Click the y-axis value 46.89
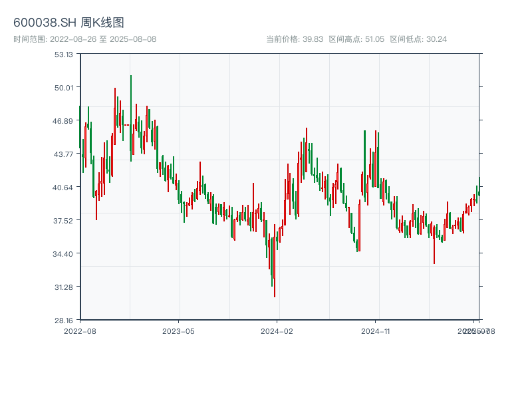The image size is (532, 399). 63,121
